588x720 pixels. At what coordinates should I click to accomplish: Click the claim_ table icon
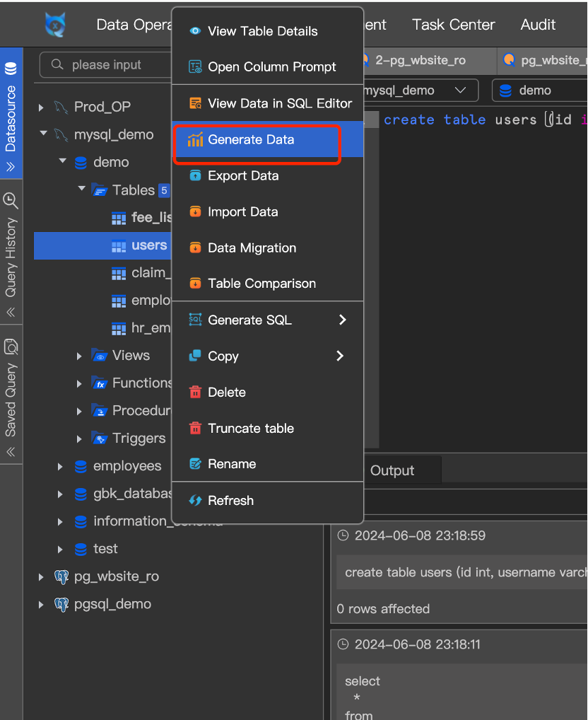click(119, 274)
